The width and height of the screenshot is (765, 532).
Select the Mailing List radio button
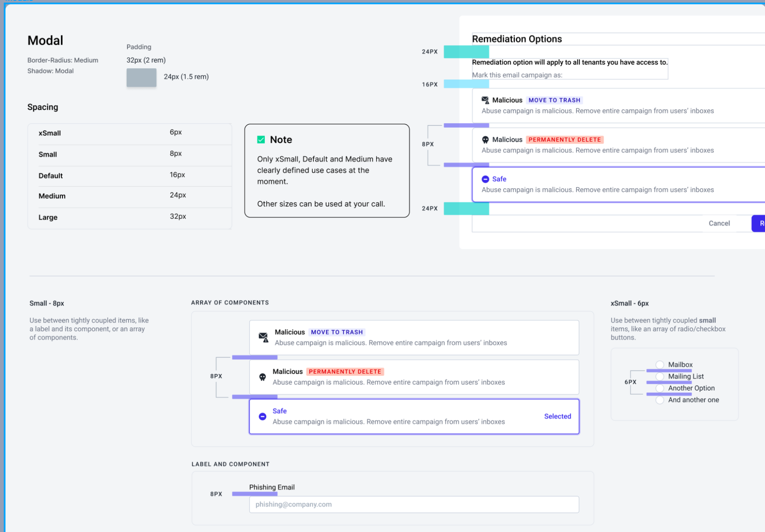(x=660, y=377)
